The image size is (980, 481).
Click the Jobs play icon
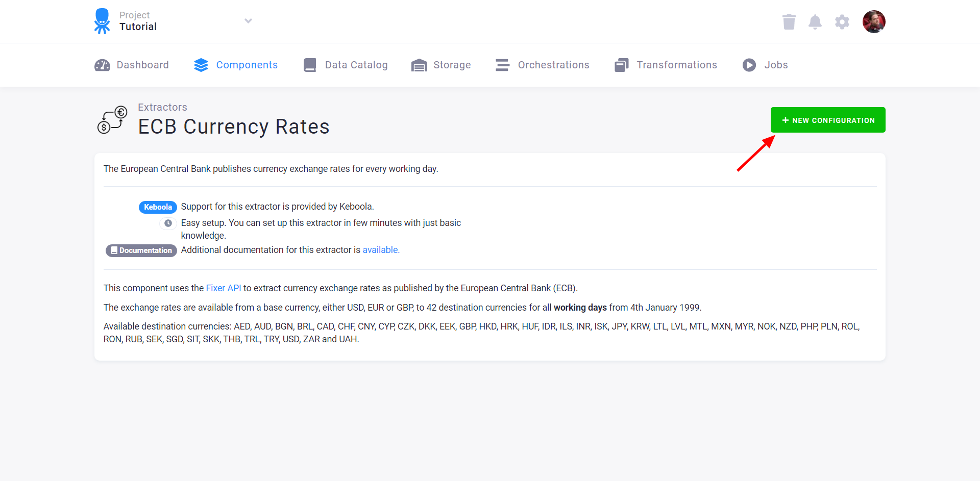point(749,65)
